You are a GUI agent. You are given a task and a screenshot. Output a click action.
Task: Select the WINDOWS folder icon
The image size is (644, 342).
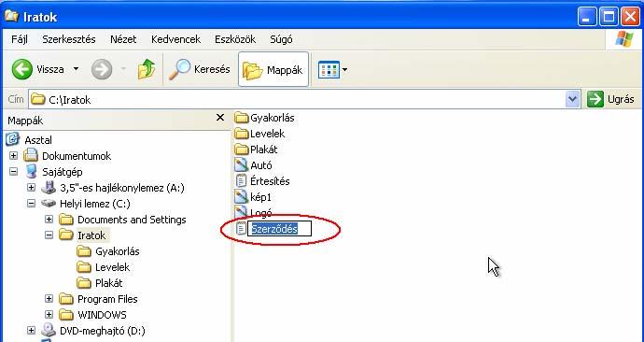(x=66, y=315)
